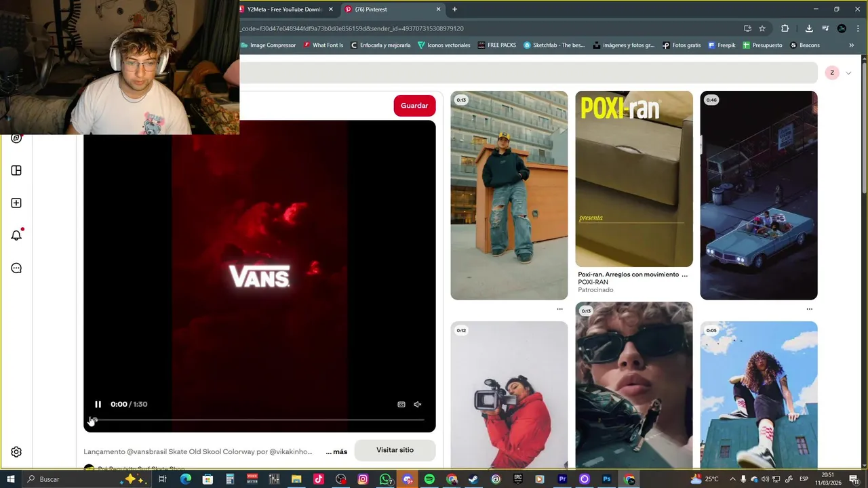The width and height of the screenshot is (868, 488).
Task: Open TikTok from the taskbar
Action: coord(319,479)
